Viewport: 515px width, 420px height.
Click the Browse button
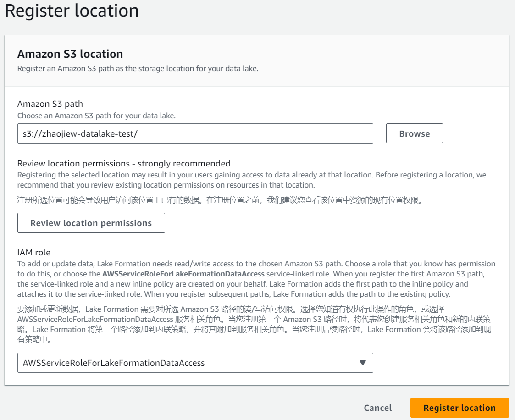coord(414,133)
